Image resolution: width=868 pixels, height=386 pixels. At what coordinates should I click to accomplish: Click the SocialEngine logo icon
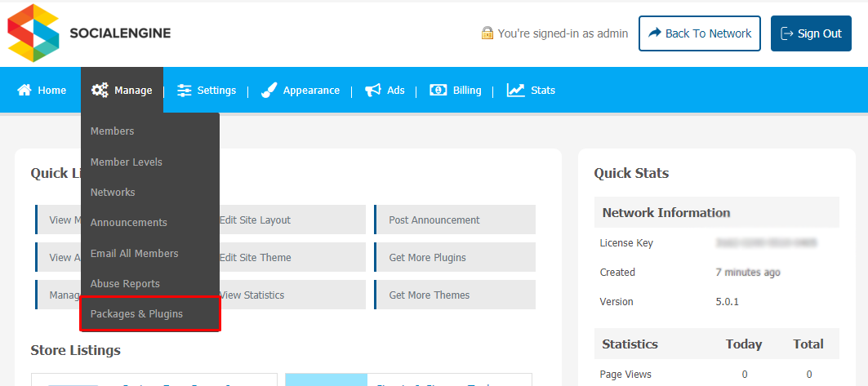[x=33, y=33]
